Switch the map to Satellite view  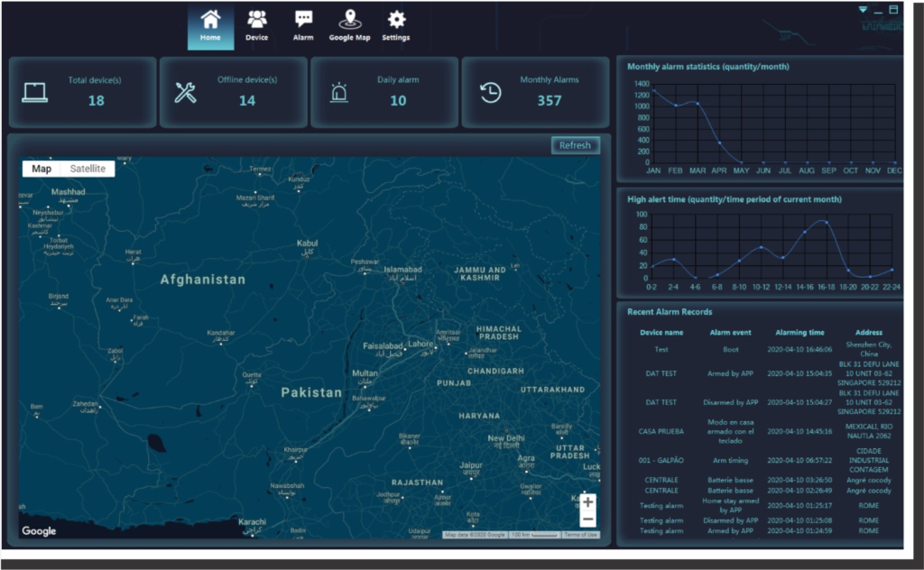88,169
